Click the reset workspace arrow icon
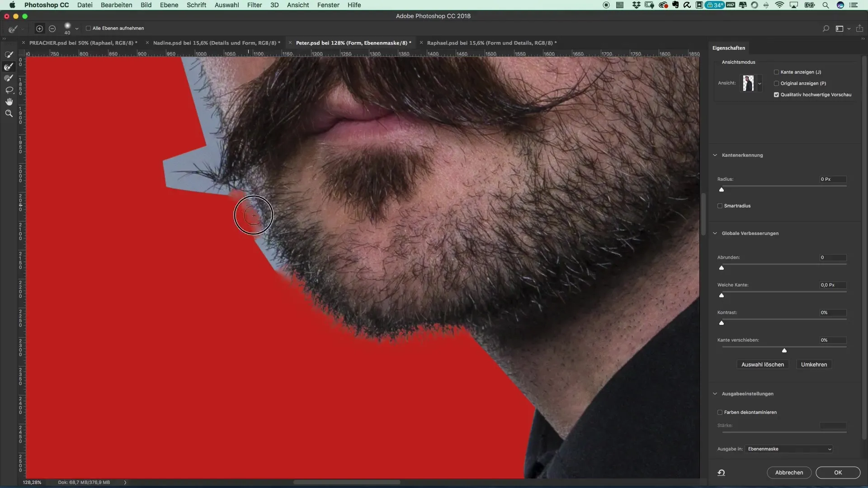868x488 pixels. click(721, 473)
